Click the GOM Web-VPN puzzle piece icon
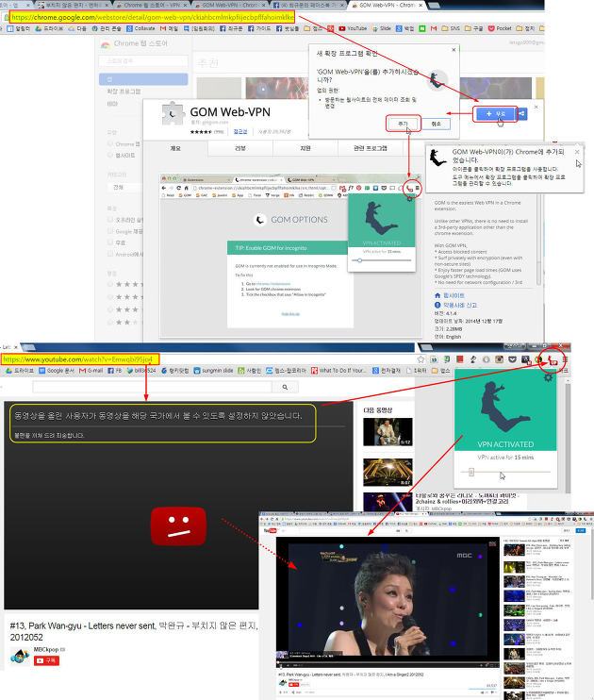Image resolution: width=594 pixels, height=700 pixels. pyautogui.click(x=173, y=113)
